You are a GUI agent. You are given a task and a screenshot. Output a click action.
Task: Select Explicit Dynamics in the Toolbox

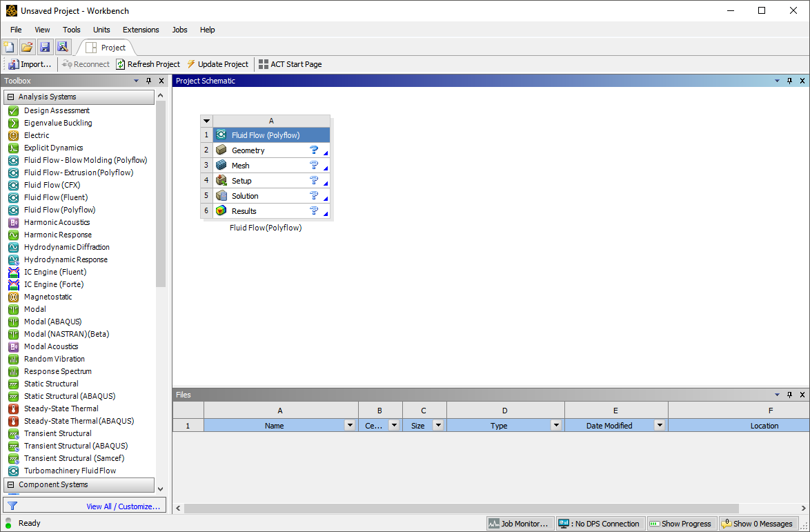point(53,148)
